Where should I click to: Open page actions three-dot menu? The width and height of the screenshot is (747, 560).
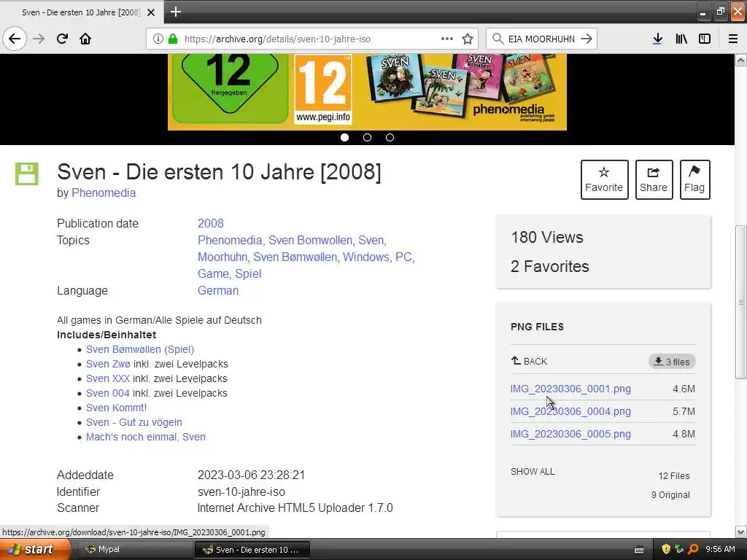(447, 39)
